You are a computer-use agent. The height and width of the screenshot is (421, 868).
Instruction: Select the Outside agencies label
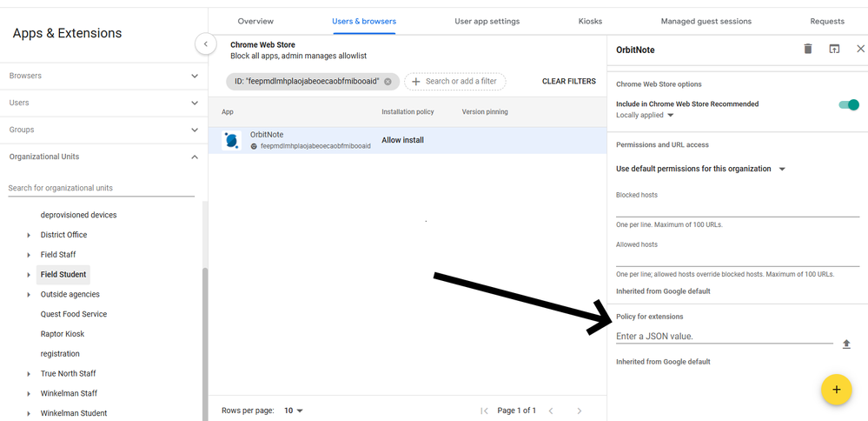(70, 295)
